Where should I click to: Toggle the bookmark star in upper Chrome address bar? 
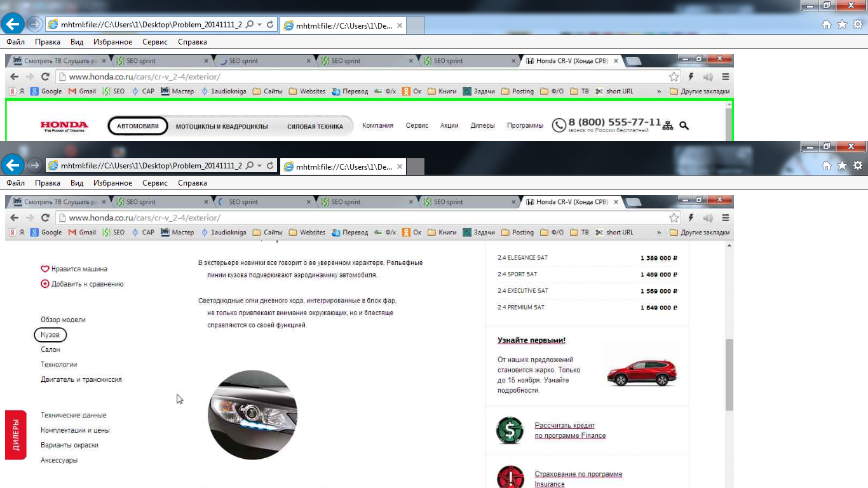click(674, 77)
